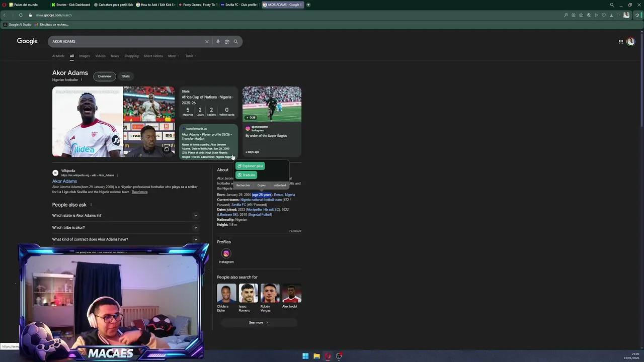644x362 pixels.
Task: Choose Rechercher in the selection popup
Action: (x=243, y=185)
